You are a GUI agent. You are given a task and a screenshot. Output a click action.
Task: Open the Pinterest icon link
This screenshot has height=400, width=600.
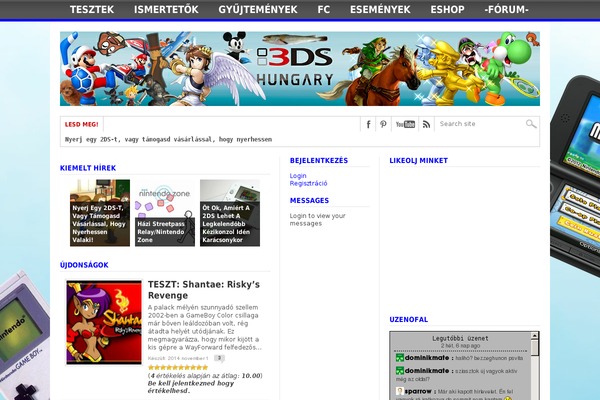point(383,124)
